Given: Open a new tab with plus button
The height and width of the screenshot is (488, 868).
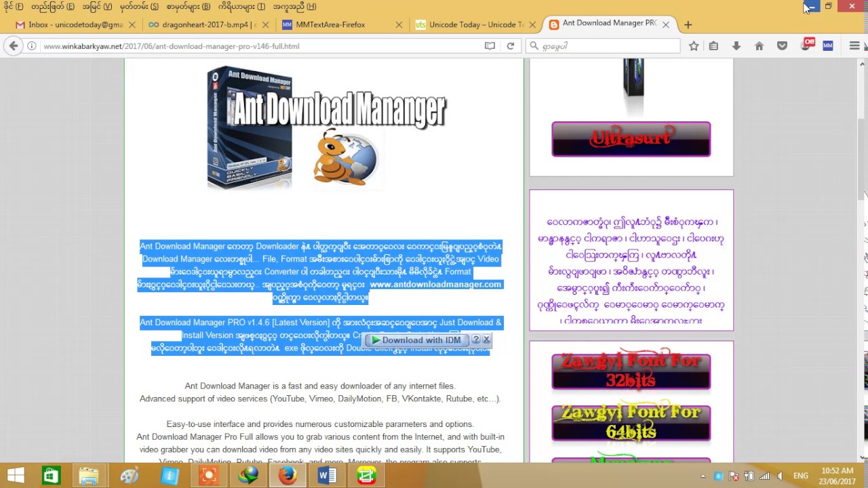Looking at the screenshot, I should (688, 24).
